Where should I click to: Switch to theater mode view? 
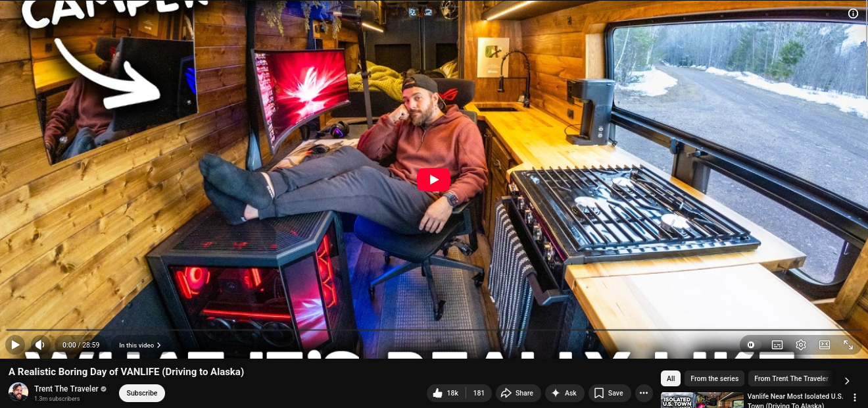(x=824, y=345)
